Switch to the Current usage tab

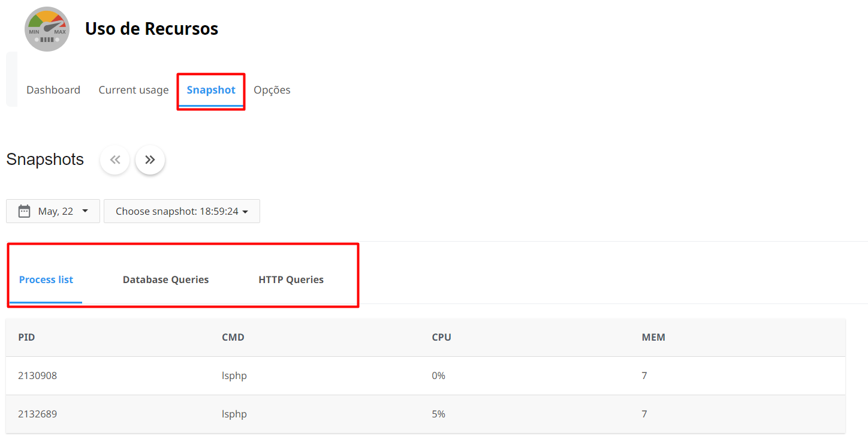pyautogui.click(x=134, y=90)
